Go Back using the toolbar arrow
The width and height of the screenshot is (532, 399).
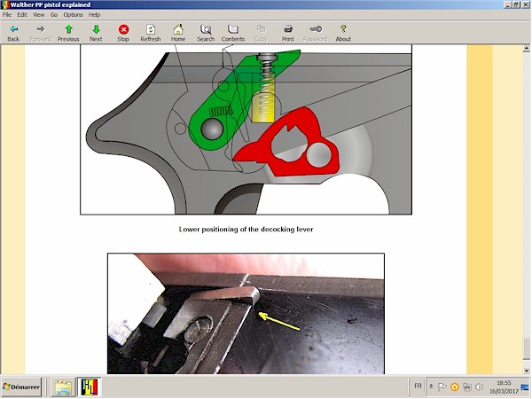pyautogui.click(x=13, y=33)
